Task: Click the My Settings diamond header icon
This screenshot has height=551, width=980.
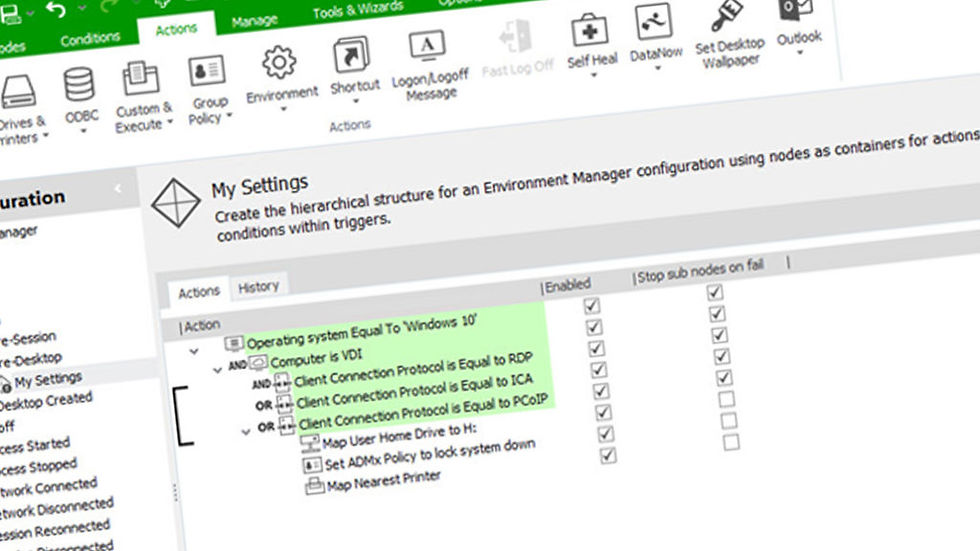Action: point(176,203)
